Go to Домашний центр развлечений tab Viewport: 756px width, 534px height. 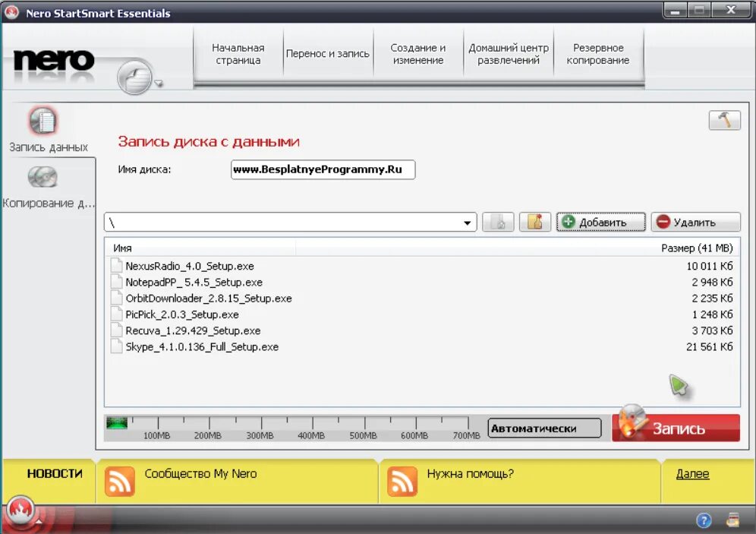click(509, 54)
